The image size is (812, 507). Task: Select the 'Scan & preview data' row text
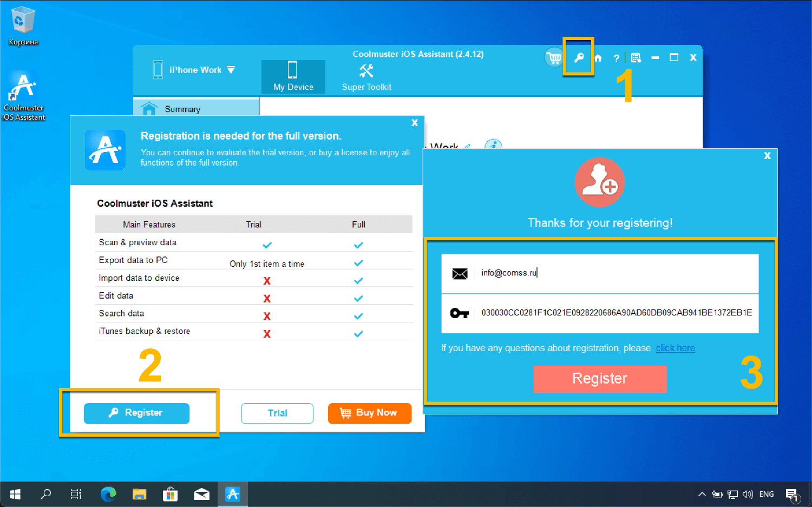tap(137, 242)
